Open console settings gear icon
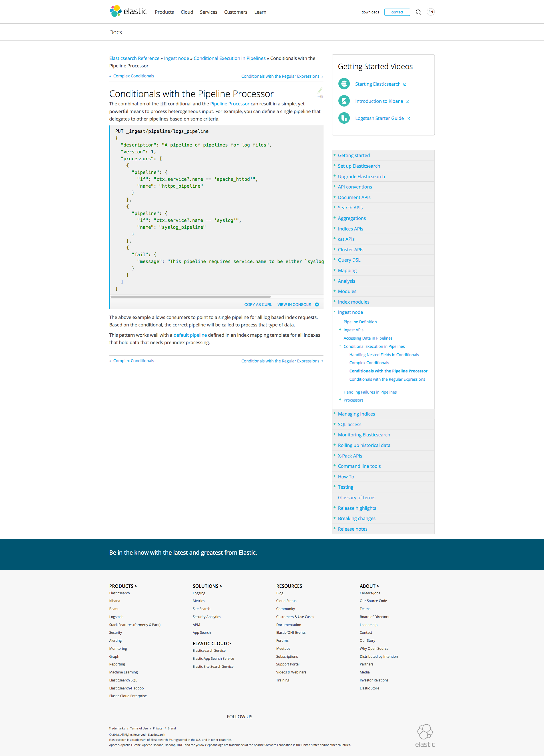This screenshot has height=756, width=544. coord(317,304)
